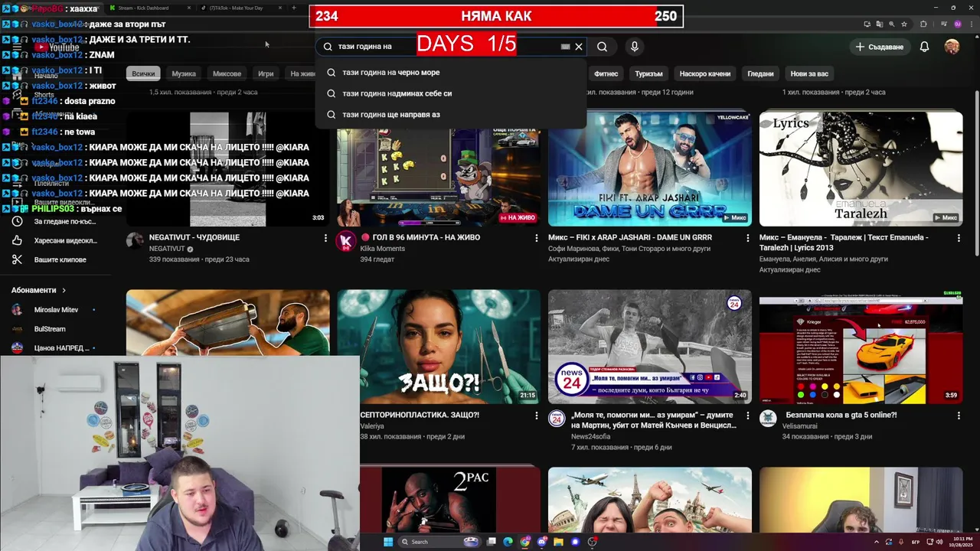The image size is (980, 551).
Task: Select the Музика filter chip
Action: 184,73
